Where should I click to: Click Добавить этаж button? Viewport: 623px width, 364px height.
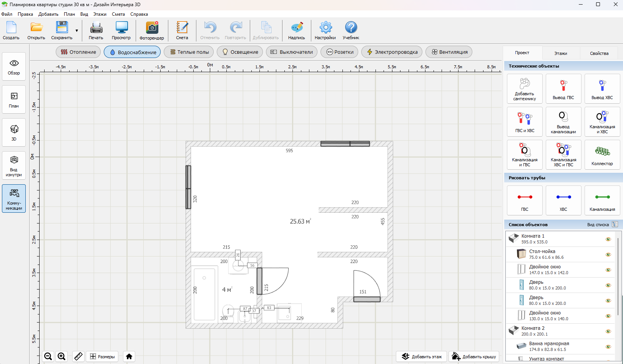[422, 357]
